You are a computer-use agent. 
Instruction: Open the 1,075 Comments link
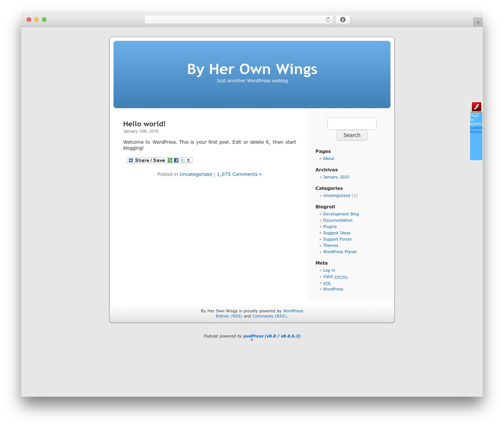click(x=239, y=174)
